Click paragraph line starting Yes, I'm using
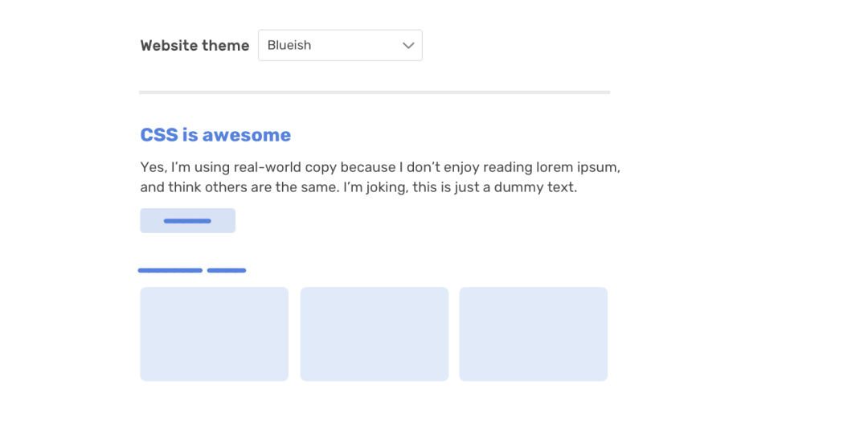This screenshot has height=426, width=868. click(380, 167)
